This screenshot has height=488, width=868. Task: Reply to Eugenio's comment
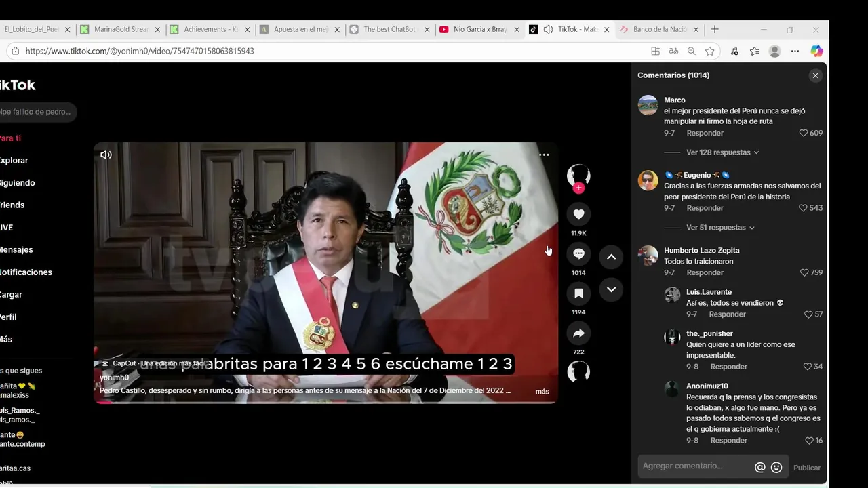pos(705,208)
